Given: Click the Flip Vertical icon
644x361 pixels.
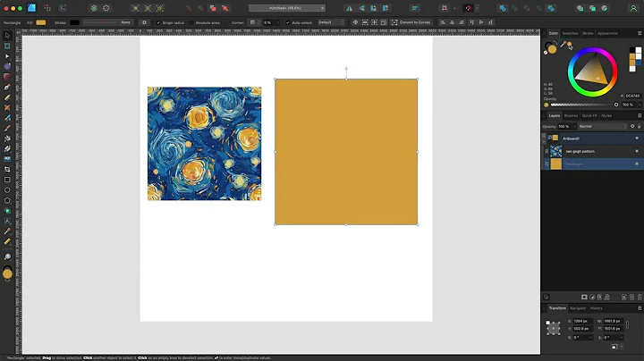Looking at the screenshot, I should (361, 8).
